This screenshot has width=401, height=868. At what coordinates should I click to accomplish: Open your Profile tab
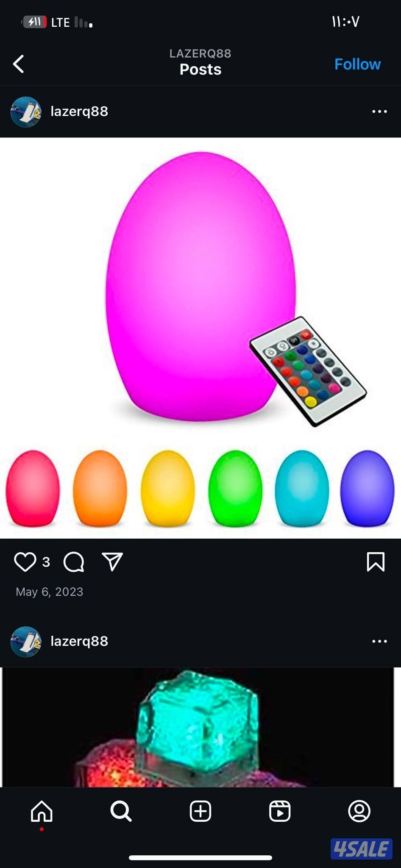359,811
